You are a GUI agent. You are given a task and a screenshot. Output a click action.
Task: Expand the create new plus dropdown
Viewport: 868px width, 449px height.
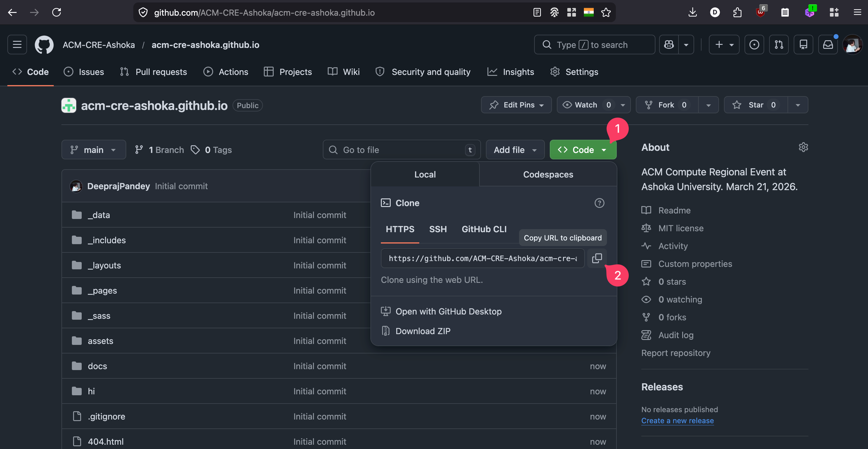pos(724,45)
